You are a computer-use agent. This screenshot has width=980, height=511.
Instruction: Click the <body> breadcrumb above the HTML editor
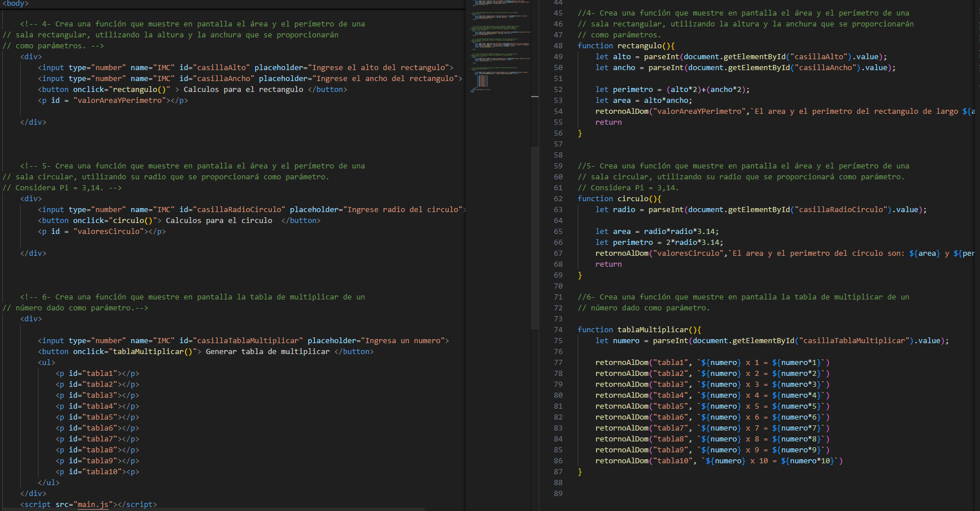16,3
